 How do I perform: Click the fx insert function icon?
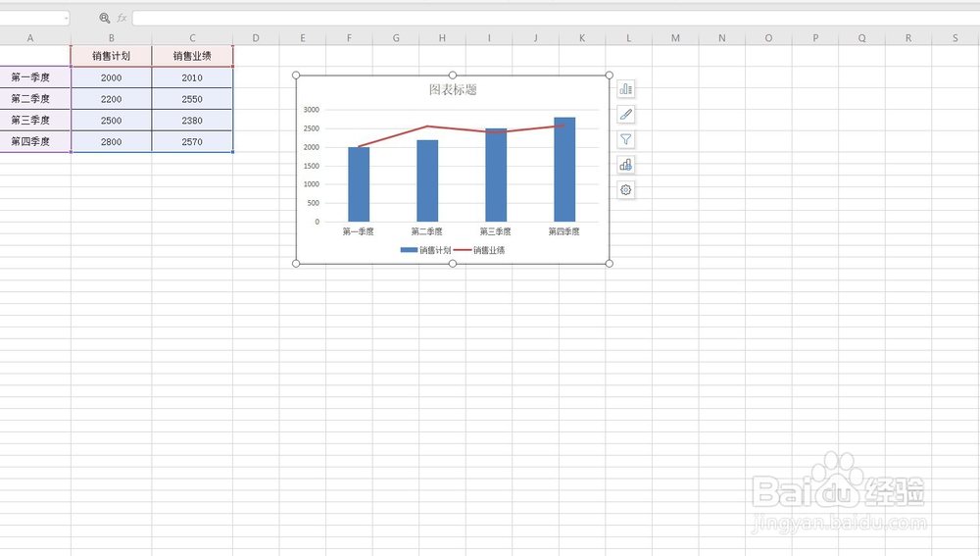[122, 18]
